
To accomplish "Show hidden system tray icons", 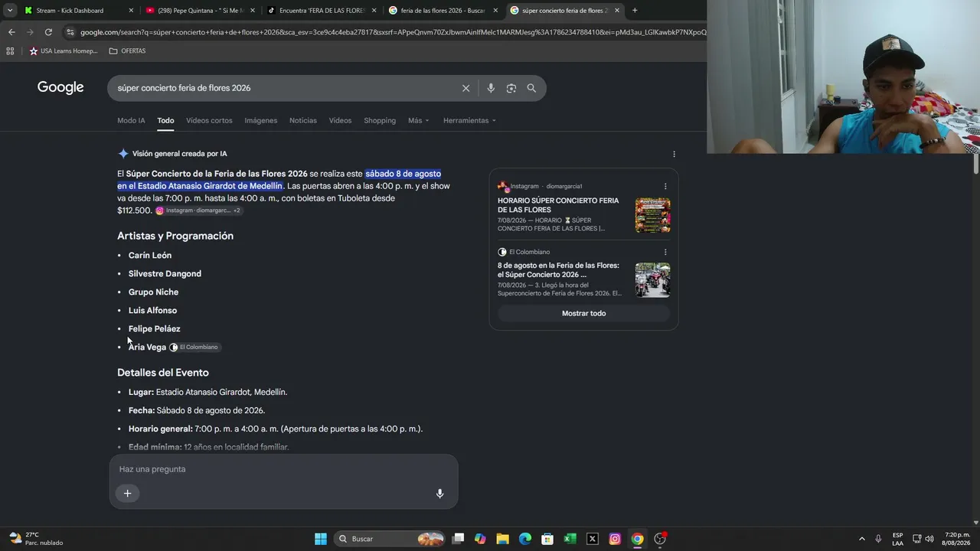I will (861, 539).
